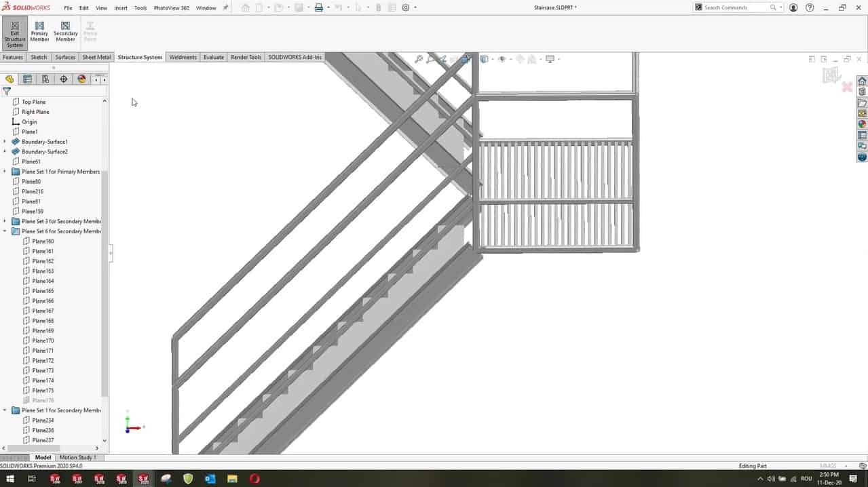Open the DisplayManager color sphere tab
This screenshot has height=487, width=868.
pyautogui.click(x=81, y=79)
